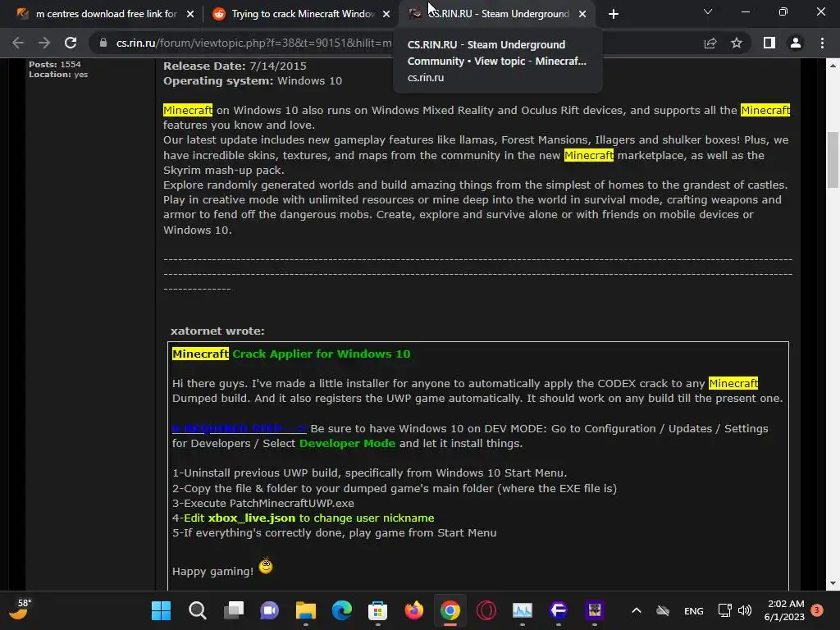
Task: Follow the blue REQUIRED STEP link
Action: coord(239,428)
